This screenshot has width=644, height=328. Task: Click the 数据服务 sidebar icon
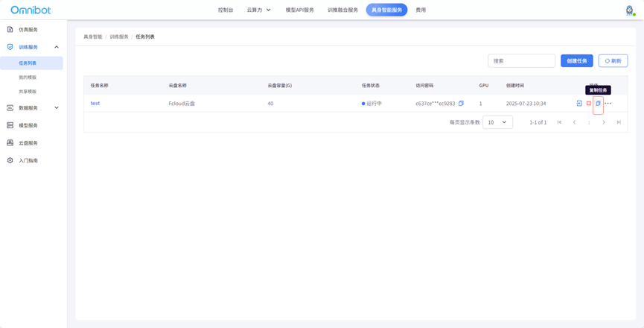pyautogui.click(x=10, y=107)
